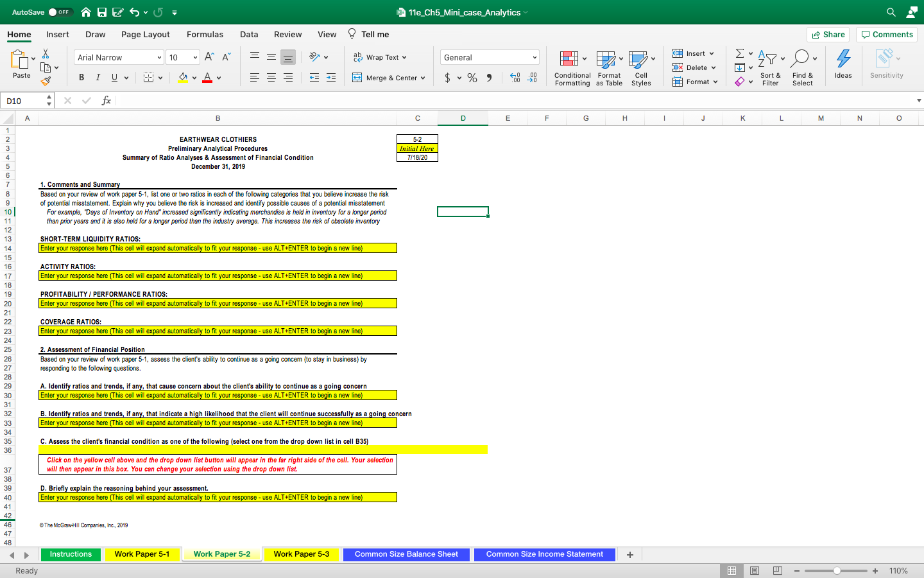Image resolution: width=924 pixels, height=578 pixels.
Task: Open the Data ribbon tab
Action: [x=249, y=35]
